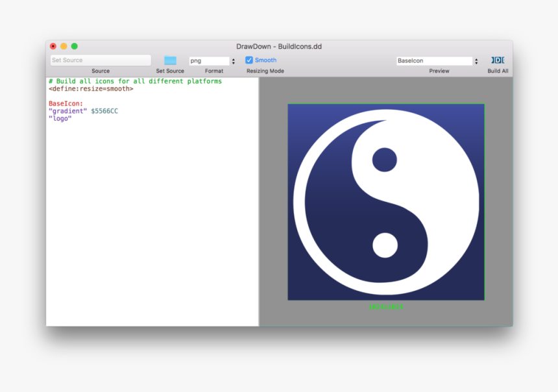Toggle the Smooth resizing checkbox
The image size is (558, 392).
pyautogui.click(x=249, y=60)
